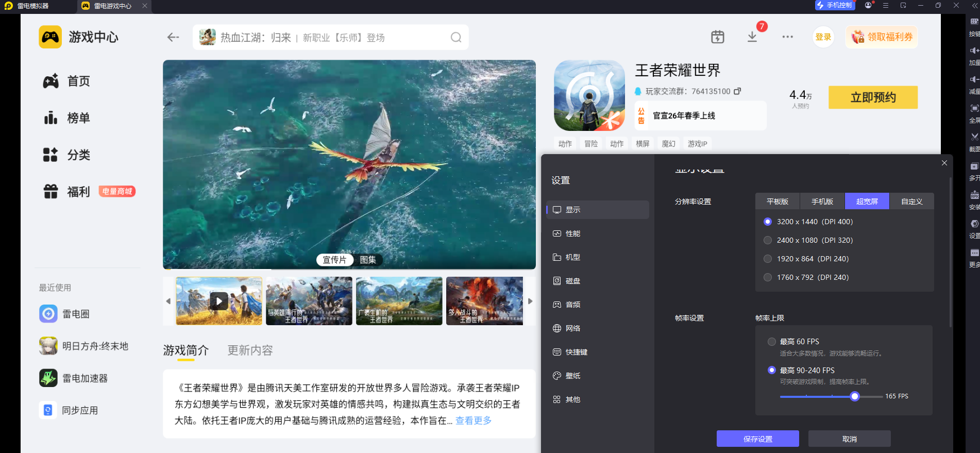
Task: Click the search magnifier icon
Action: pos(456,37)
